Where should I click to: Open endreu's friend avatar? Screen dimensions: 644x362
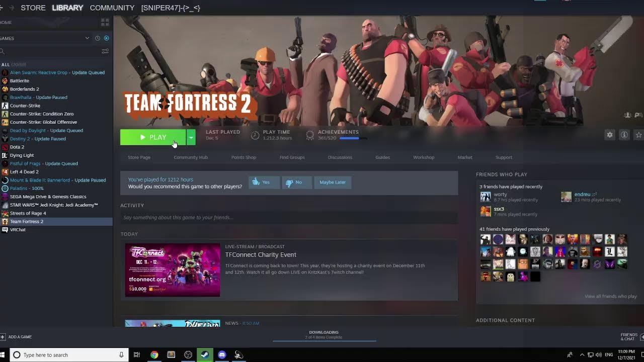pos(567,197)
